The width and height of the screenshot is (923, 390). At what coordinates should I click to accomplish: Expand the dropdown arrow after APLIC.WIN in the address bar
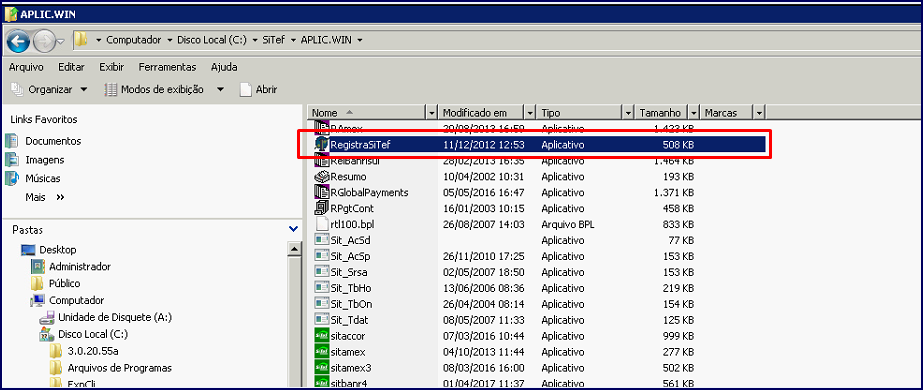tap(359, 40)
